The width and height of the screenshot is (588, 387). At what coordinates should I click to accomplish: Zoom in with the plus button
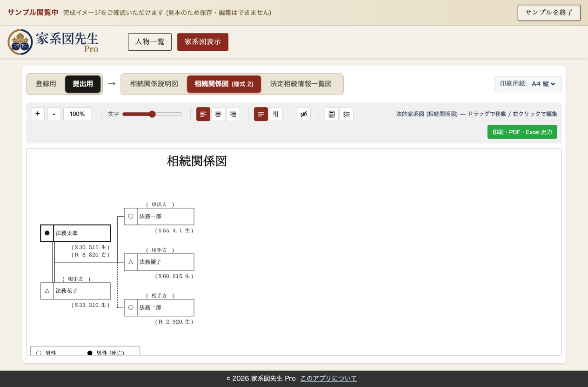click(x=38, y=114)
